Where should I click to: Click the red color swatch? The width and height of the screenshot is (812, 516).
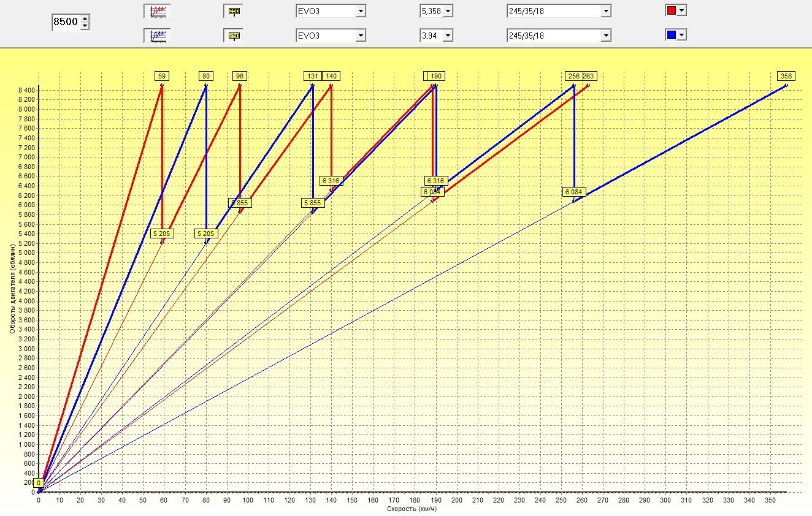(x=671, y=10)
